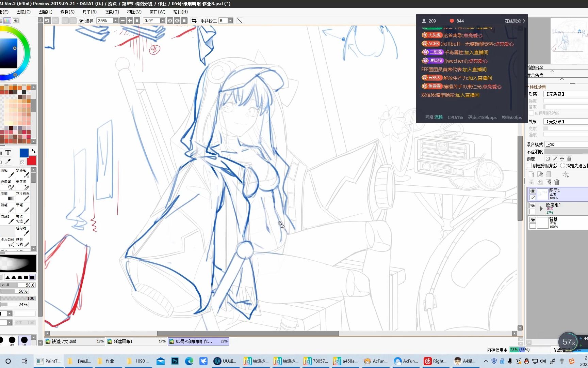Screen dimensions: 588x368
Task: Enable 创建剪贴蒙版 clipping mask checkbox
Action: (x=529, y=166)
